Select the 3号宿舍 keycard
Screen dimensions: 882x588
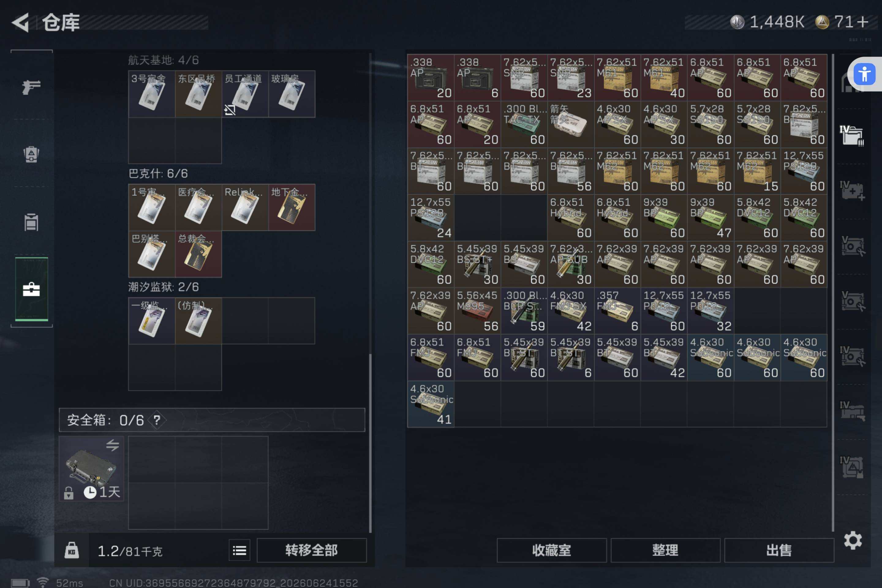coord(152,94)
